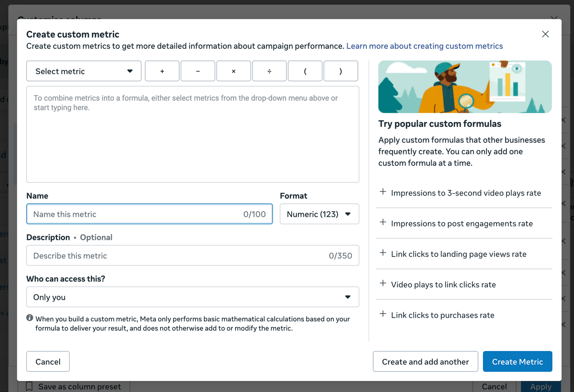Insert the plus operator into formula
Viewport: 574px width, 392px height.
[x=162, y=71]
